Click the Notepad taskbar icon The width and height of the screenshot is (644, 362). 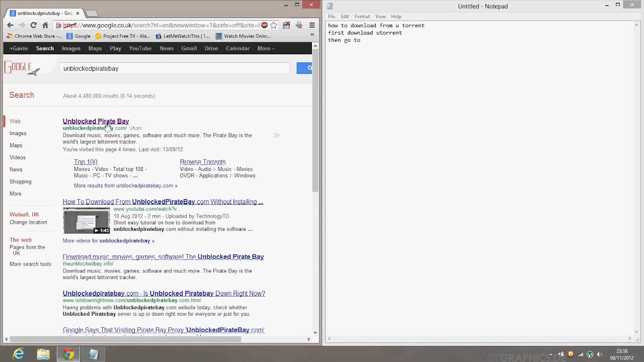point(93,354)
